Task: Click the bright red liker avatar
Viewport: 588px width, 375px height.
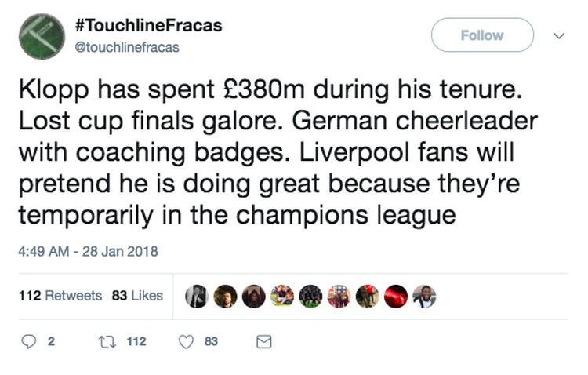Action: [396, 296]
